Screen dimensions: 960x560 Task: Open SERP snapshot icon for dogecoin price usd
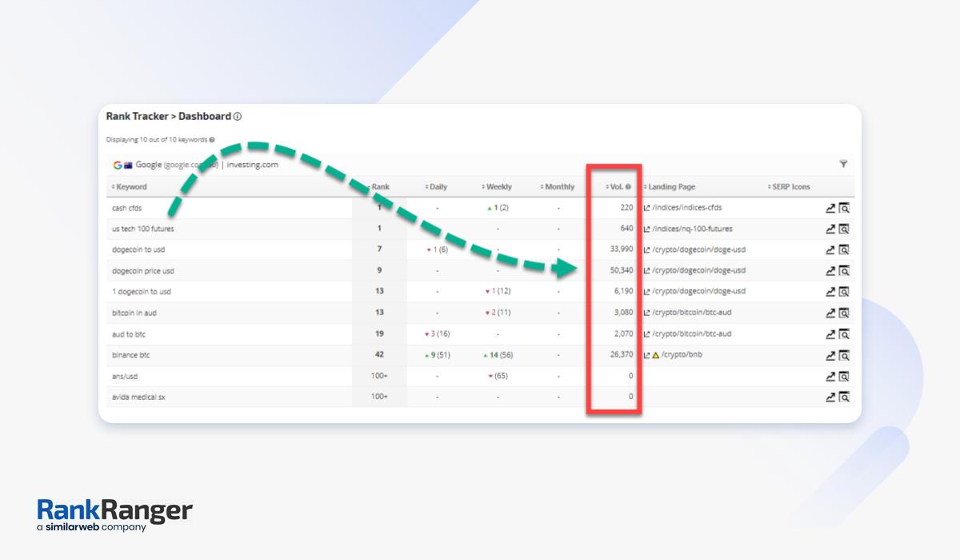pos(843,271)
